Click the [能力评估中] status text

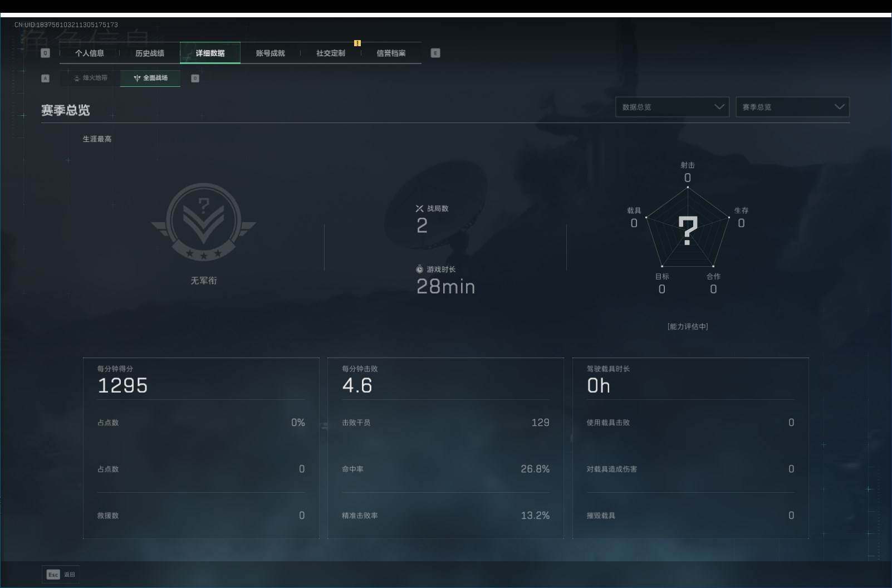[x=688, y=326]
